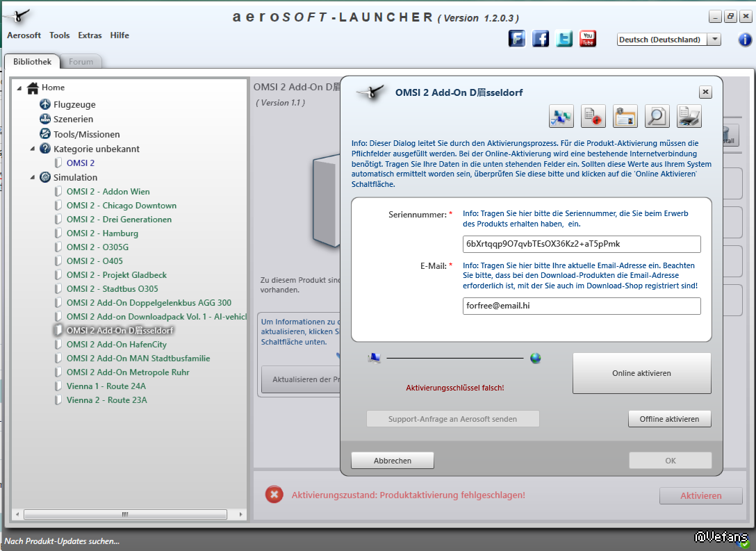This screenshot has width=756, height=551.
Task: Open the Extras menu
Action: click(x=90, y=35)
